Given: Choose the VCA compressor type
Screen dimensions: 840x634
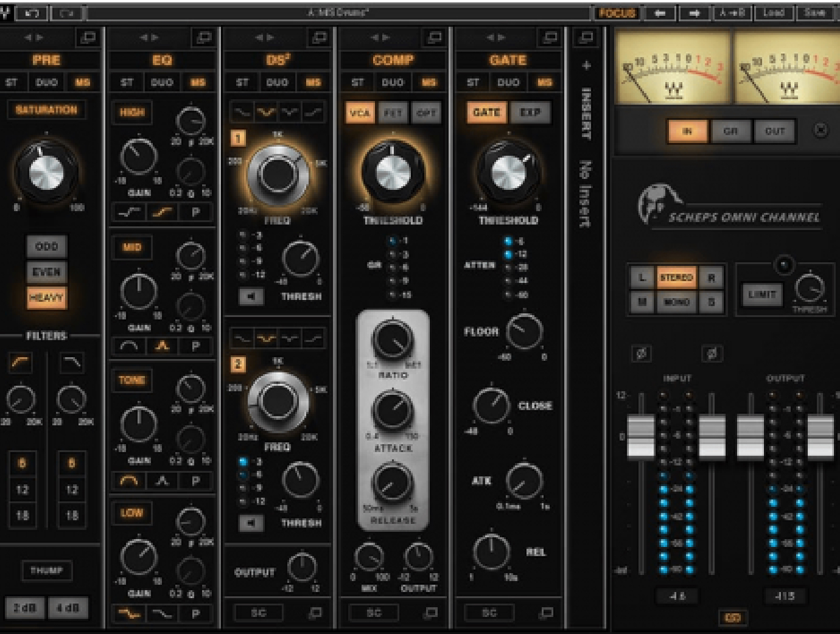Looking at the screenshot, I should coord(360,113).
